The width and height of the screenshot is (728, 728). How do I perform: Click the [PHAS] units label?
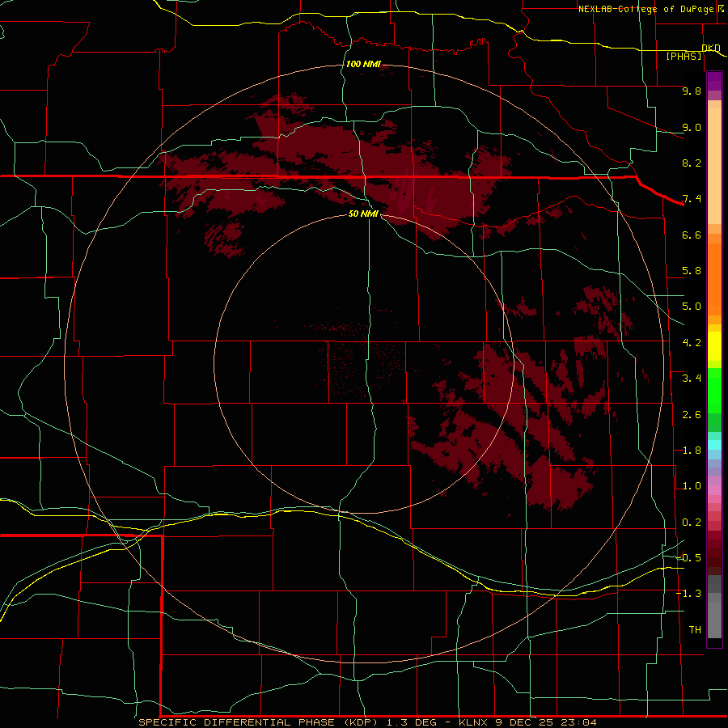[x=684, y=56]
